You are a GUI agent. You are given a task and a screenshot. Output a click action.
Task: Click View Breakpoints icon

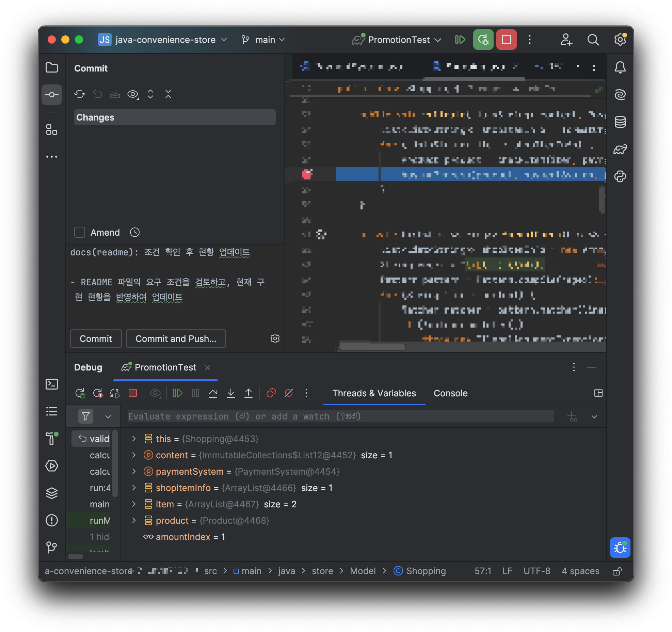(x=271, y=393)
